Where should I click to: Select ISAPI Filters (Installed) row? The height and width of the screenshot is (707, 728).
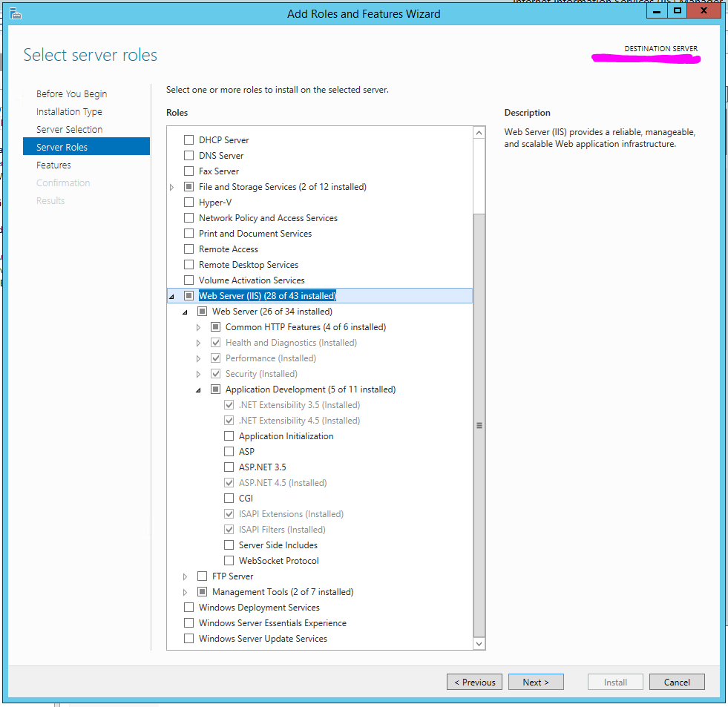(282, 529)
